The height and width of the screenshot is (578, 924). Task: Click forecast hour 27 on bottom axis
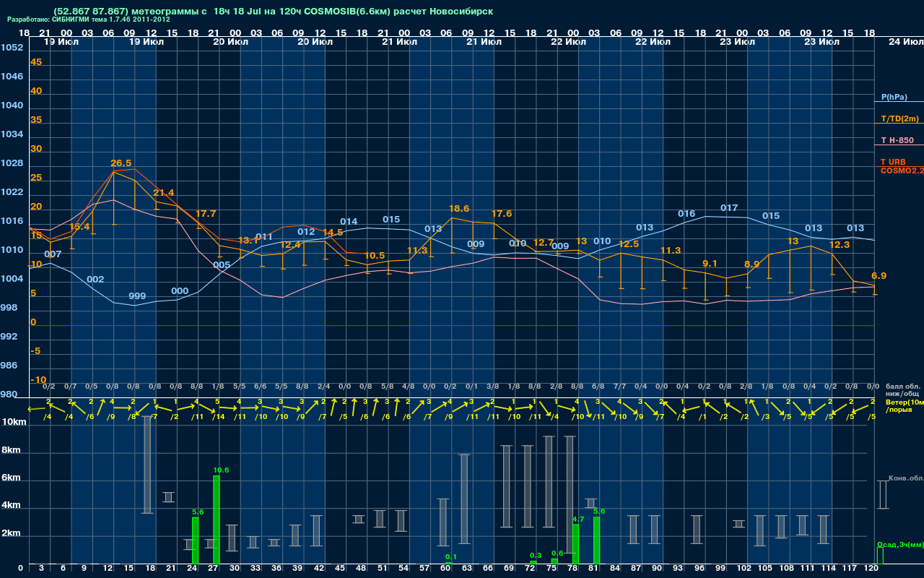tap(214, 569)
